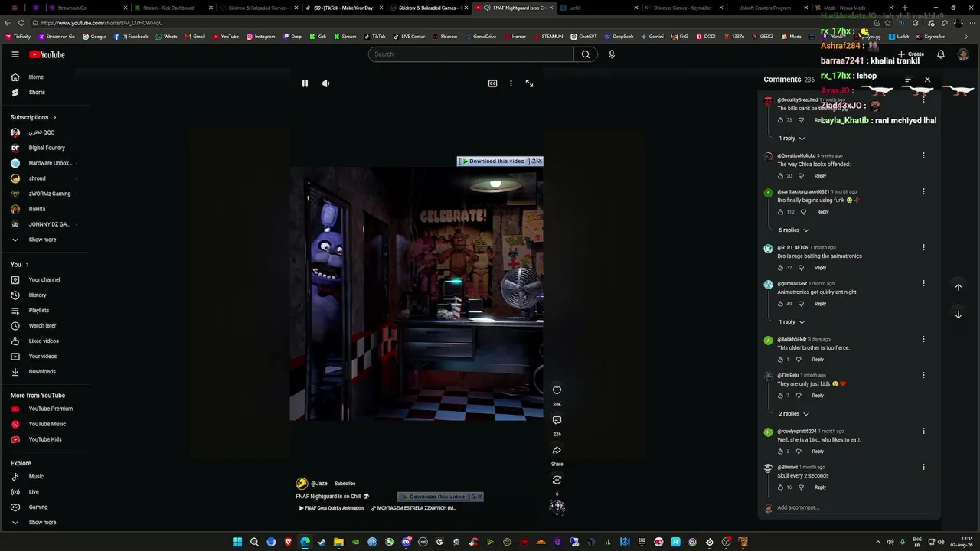Expand 1 reply under gumballs4vr comment
The height and width of the screenshot is (551, 980).
click(792, 322)
